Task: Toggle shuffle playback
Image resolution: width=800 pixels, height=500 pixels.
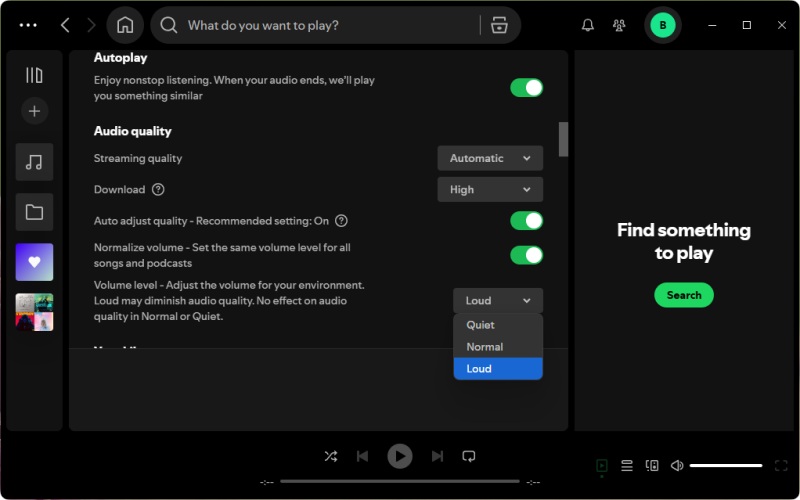Action: point(331,456)
